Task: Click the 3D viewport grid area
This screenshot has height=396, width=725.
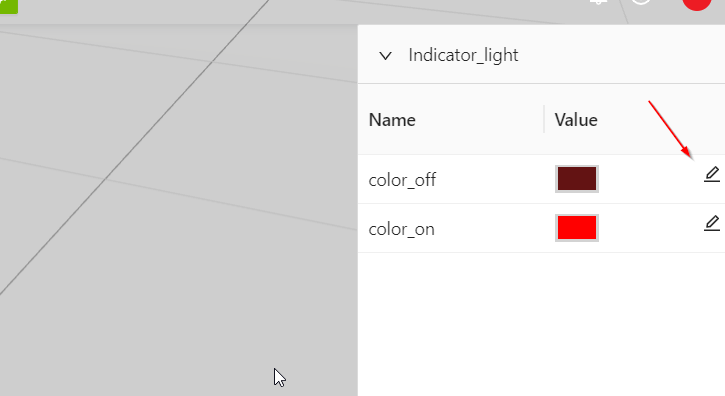Action: [x=178, y=208]
